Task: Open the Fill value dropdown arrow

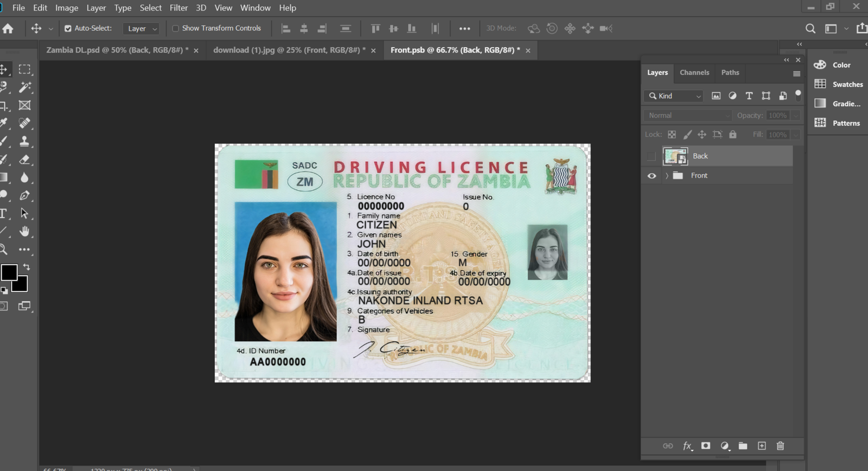Action: pos(796,135)
